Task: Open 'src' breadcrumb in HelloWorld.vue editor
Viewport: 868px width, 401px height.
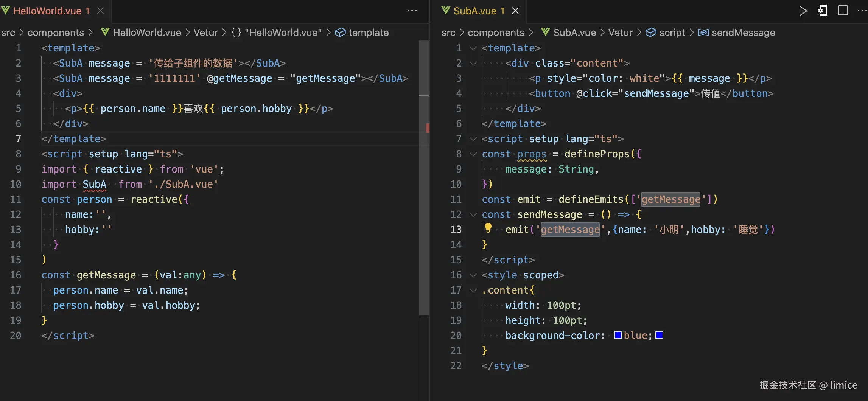Action: pos(8,33)
